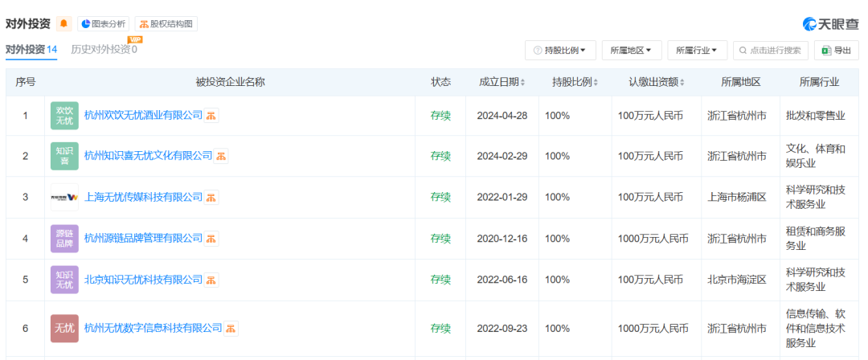Viewport: 868px width, 360px height.
Task: Click equity structure icon beside 杭州无忧数字信息科技有限公司
Action: pos(231,329)
